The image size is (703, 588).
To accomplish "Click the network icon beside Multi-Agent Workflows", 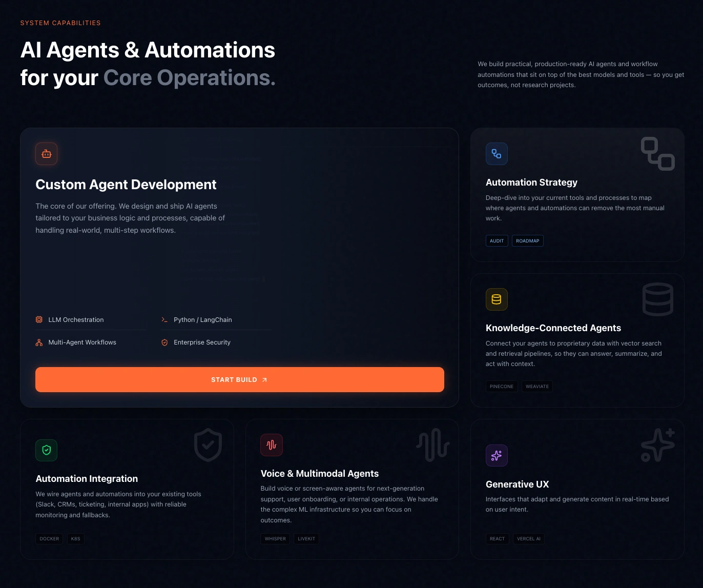I will click(x=39, y=342).
